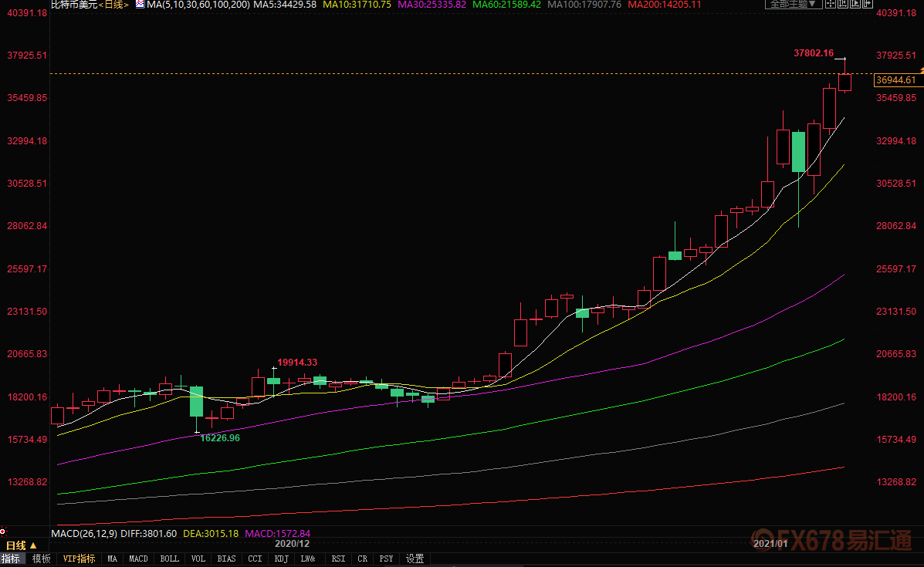This screenshot has width=924, height=567.
Task: Click the orange alert marker beside current price
Action: coord(921,71)
